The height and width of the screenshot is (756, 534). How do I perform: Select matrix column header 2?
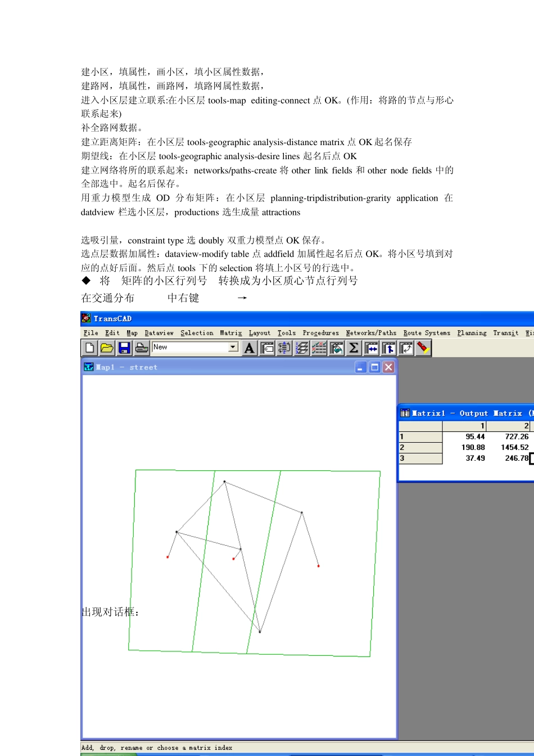click(508, 426)
